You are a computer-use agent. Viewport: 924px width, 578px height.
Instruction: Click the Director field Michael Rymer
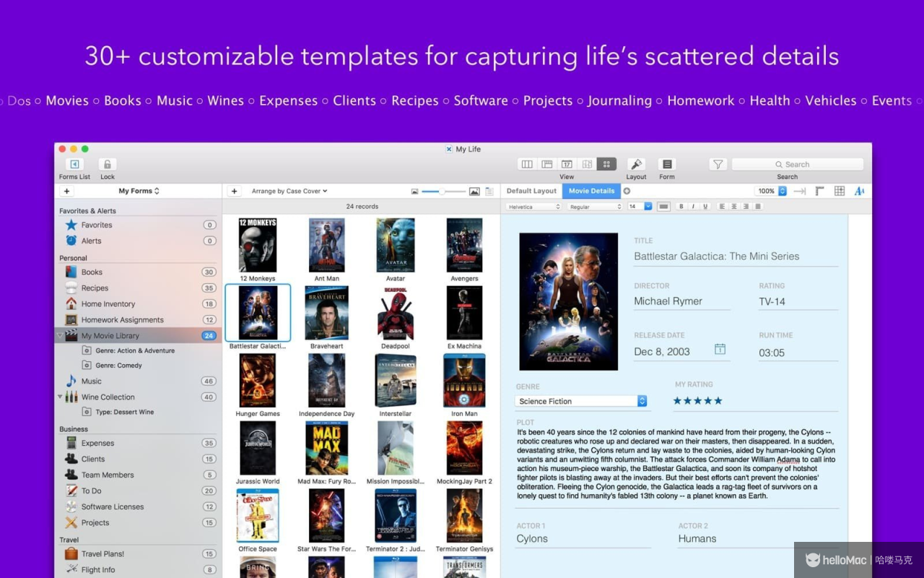pyautogui.click(x=681, y=301)
